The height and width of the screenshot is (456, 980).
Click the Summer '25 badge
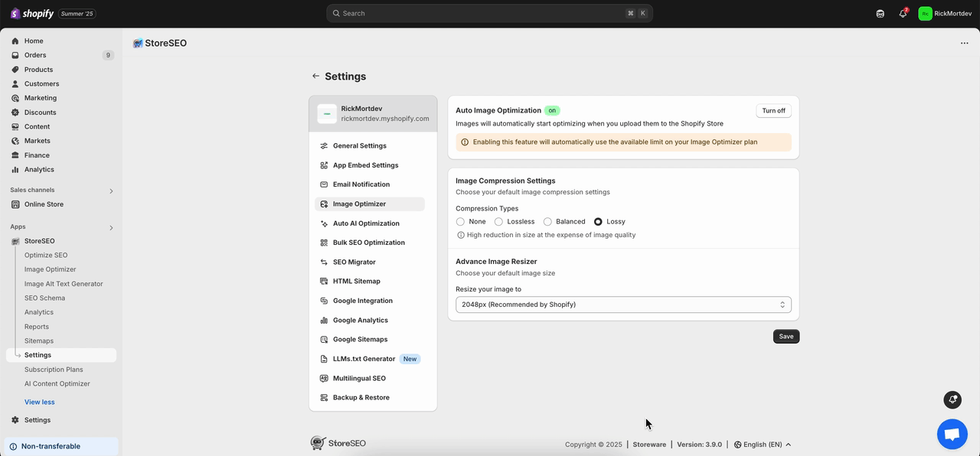[x=77, y=14]
